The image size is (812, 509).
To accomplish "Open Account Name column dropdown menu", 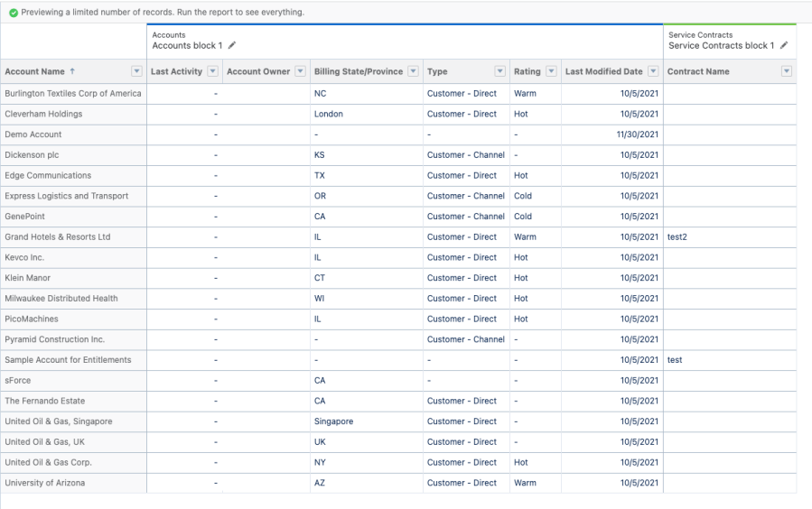I will 136,71.
